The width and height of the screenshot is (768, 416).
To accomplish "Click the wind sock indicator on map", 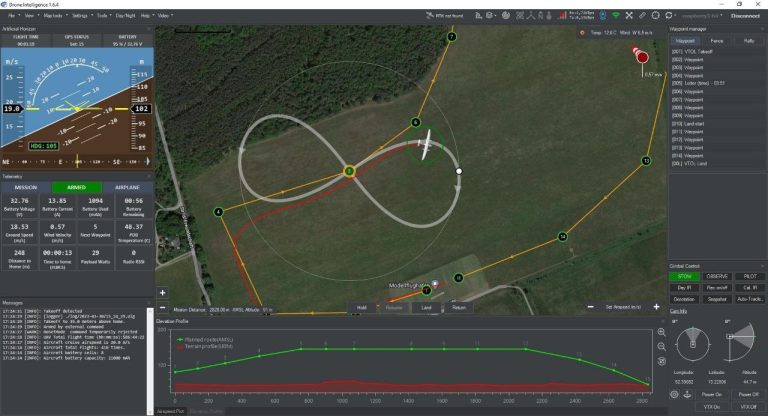I will 642,59.
